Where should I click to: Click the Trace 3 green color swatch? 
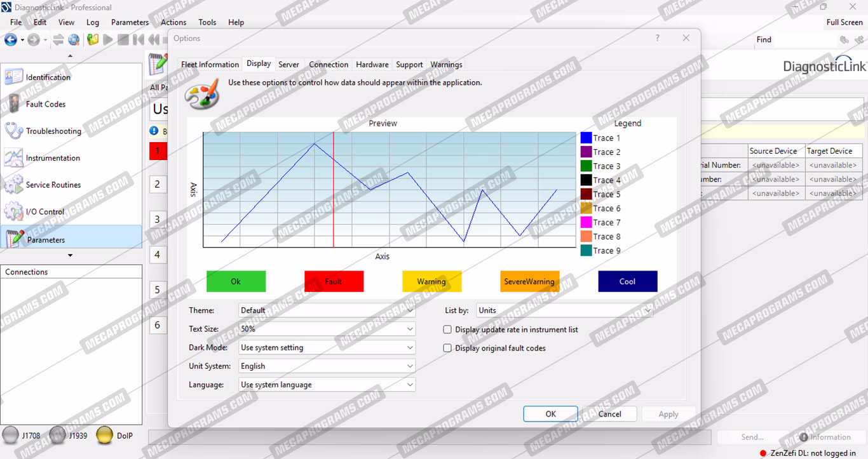coord(586,166)
